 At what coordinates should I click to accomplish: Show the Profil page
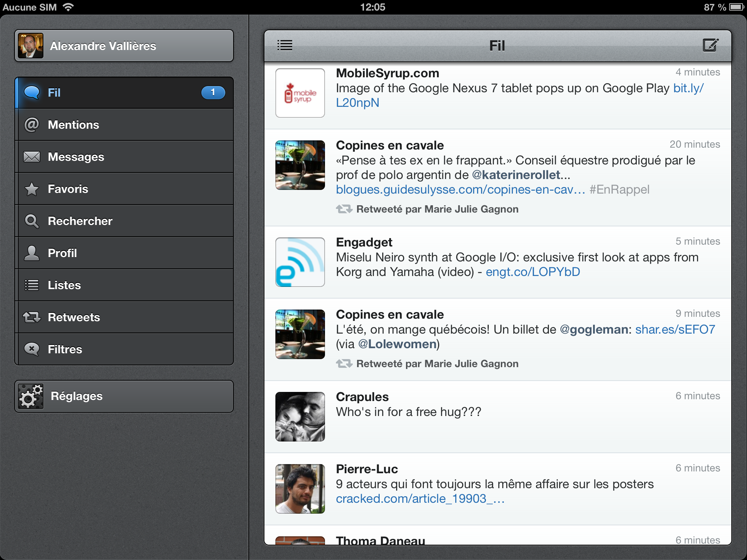(x=124, y=253)
